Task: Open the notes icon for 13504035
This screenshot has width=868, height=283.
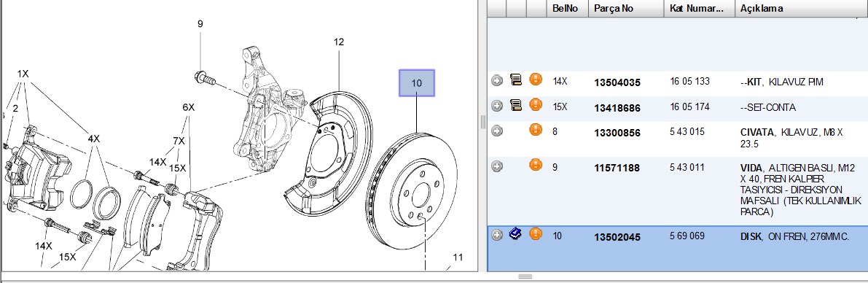Action: [516, 80]
